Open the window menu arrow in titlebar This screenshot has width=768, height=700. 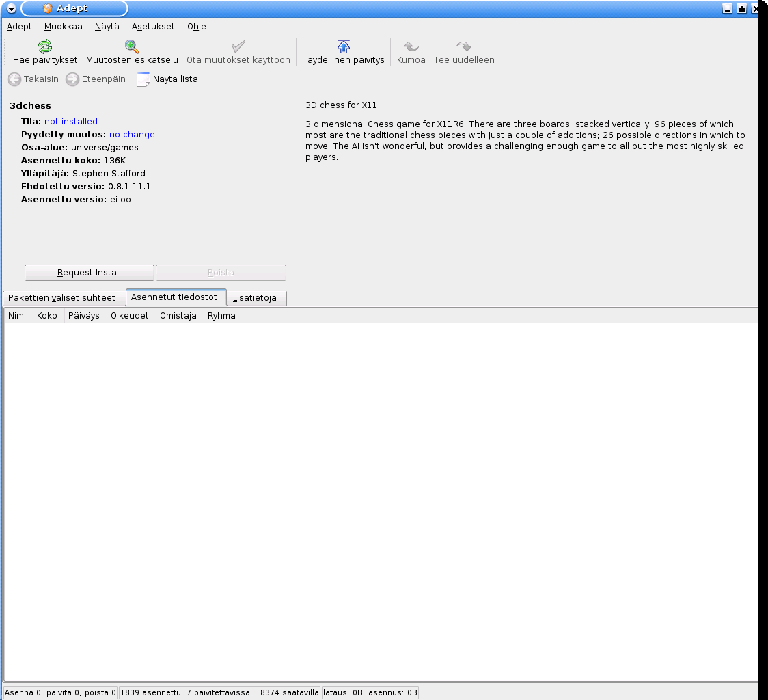tap(11, 9)
